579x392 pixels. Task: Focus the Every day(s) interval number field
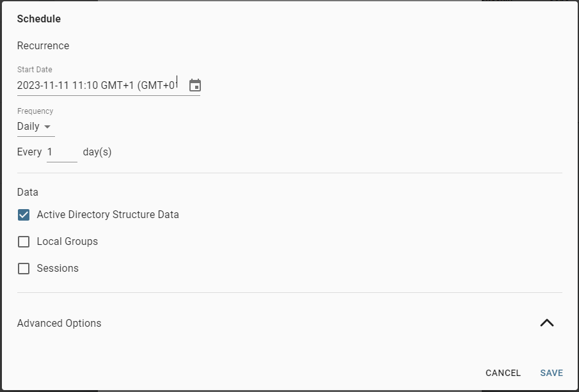click(x=62, y=152)
